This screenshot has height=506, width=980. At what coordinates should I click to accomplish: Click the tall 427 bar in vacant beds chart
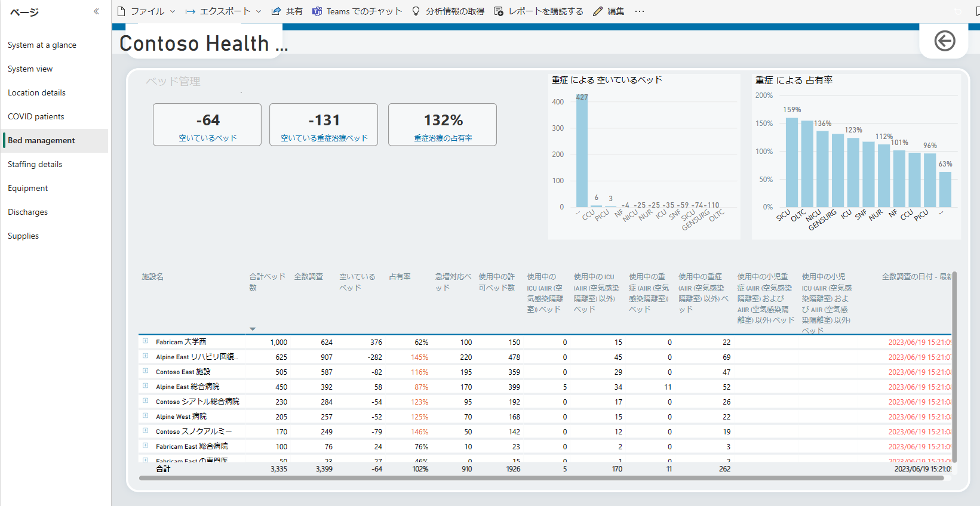coord(582,151)
